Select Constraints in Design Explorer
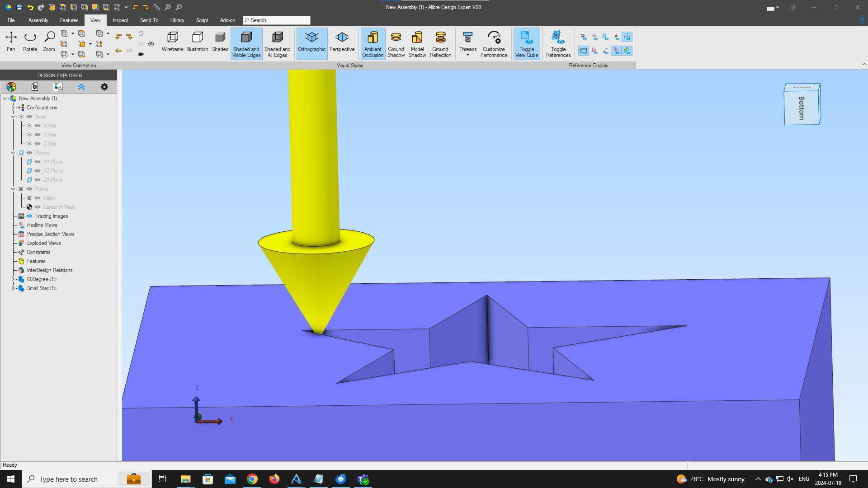 coord(38,252)
